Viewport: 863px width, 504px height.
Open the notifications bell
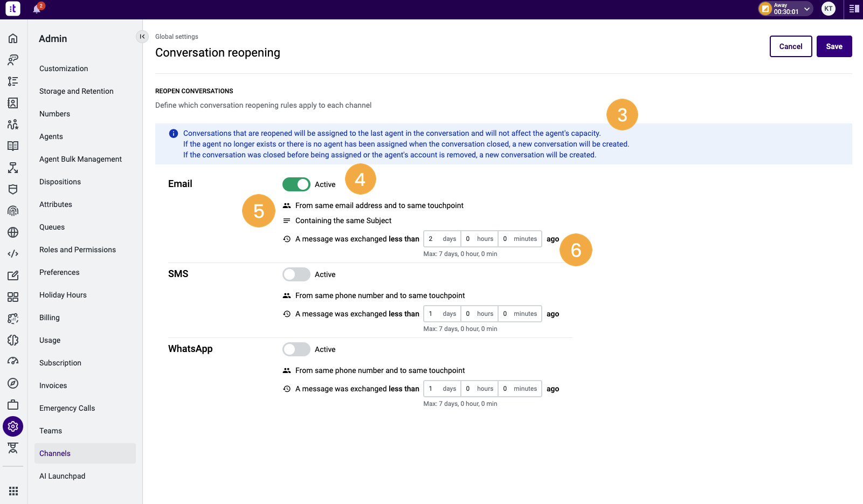(37, 9)
